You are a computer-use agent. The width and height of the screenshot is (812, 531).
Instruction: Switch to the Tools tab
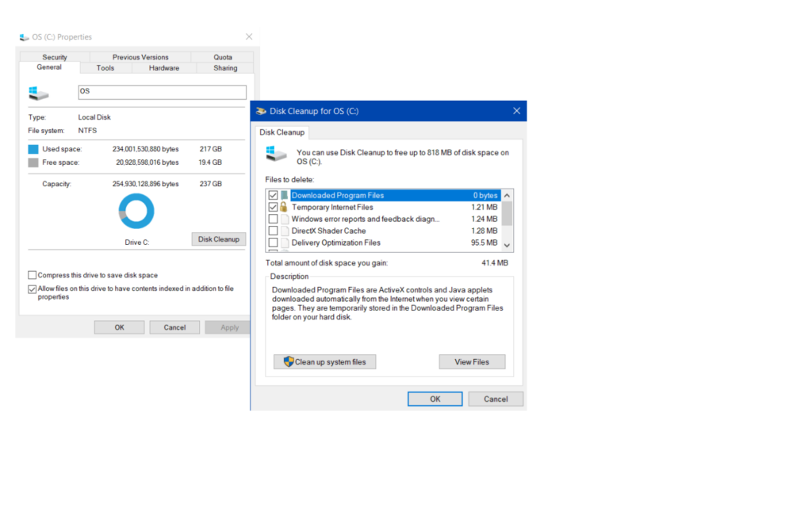click(x=105, y=68)
